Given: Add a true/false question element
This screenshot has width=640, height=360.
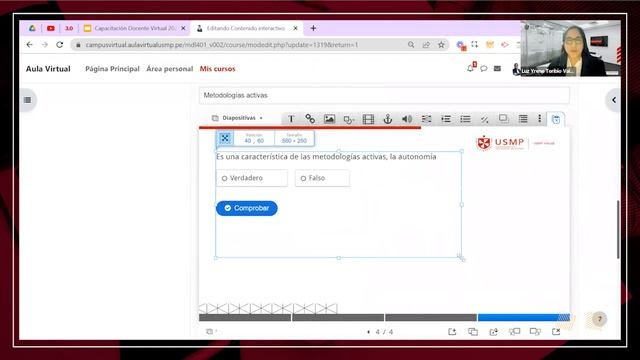Looking at the screenshot, I should point(484,119).
